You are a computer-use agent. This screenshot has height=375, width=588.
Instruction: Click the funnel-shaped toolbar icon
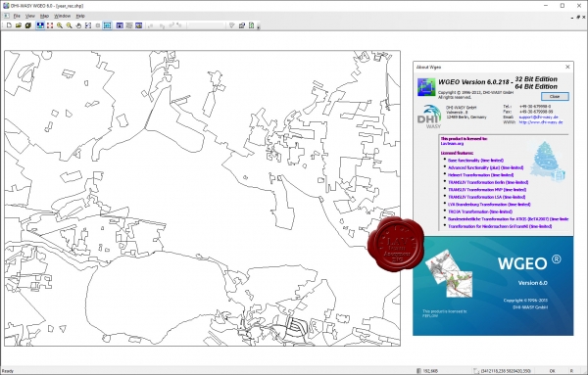(x=231, y=25)
